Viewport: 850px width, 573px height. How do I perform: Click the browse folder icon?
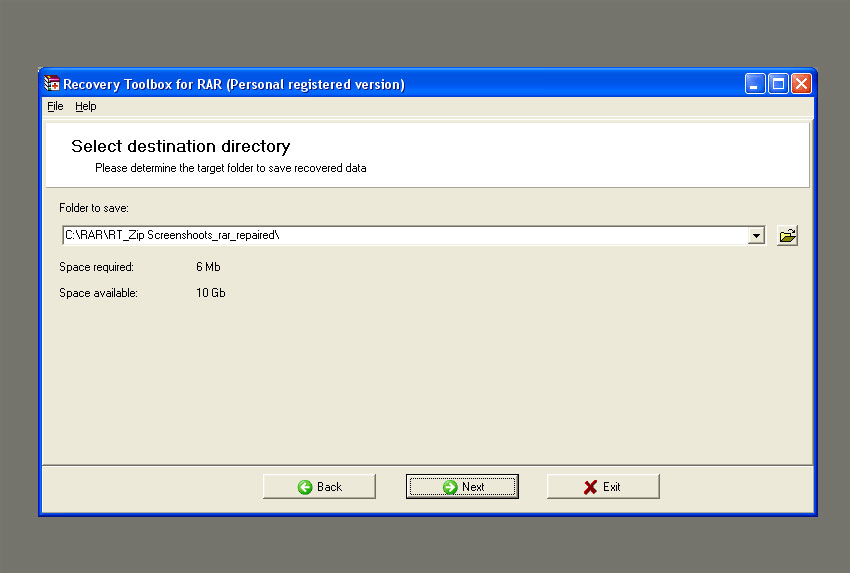(787, 235)
